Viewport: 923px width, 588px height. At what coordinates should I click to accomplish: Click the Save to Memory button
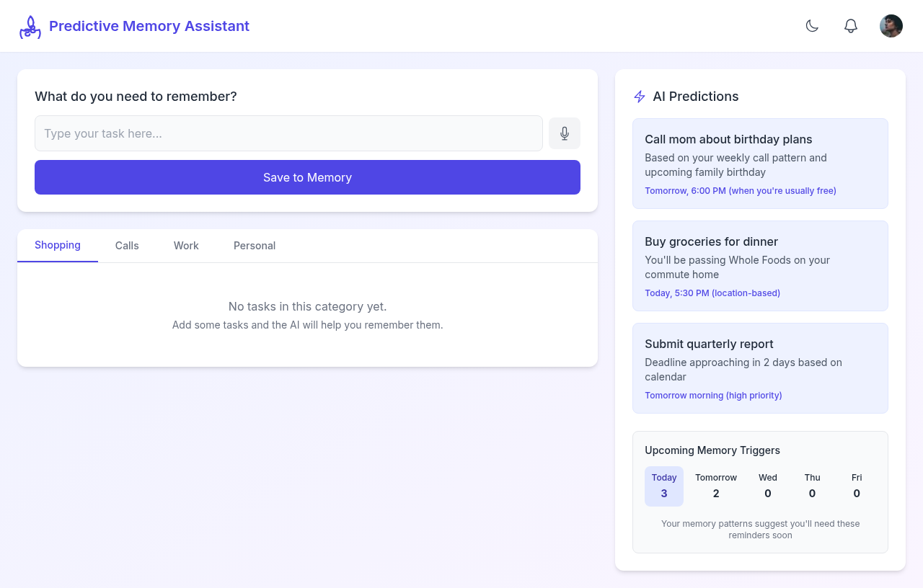point(307,177)
